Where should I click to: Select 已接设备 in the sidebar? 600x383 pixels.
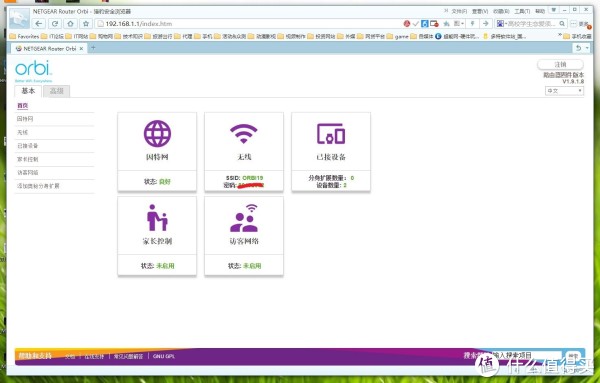[28, 146]
